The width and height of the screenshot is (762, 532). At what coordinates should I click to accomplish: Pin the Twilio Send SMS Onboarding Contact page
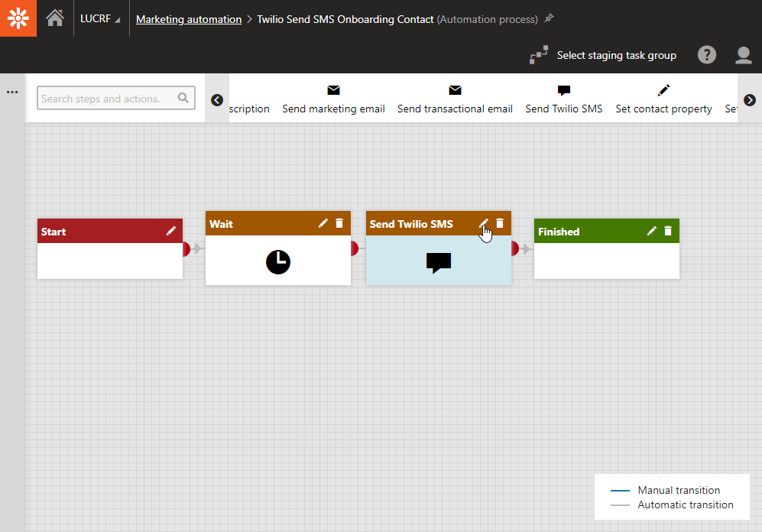(548, 19)
